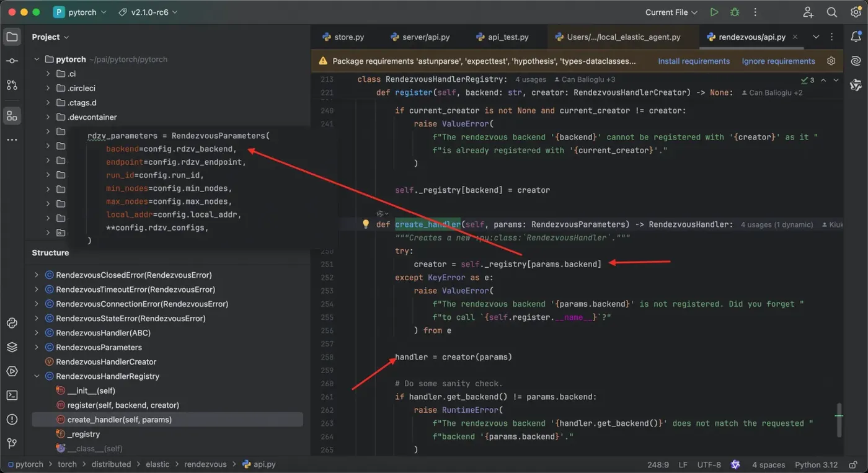Switch to the store.py tab

343,37
